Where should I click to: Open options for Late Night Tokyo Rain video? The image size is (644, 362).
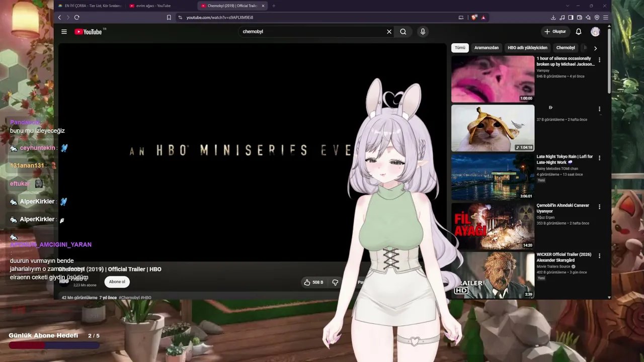click(x=599, y=158)
